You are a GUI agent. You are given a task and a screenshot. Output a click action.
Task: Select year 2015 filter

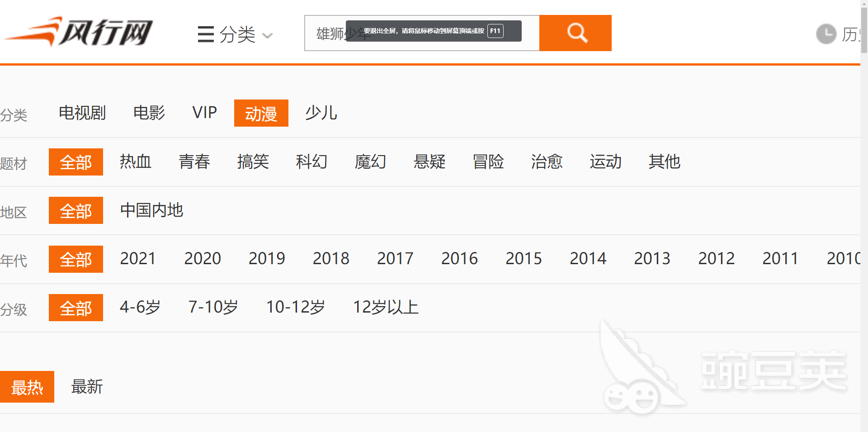[524, 259]
